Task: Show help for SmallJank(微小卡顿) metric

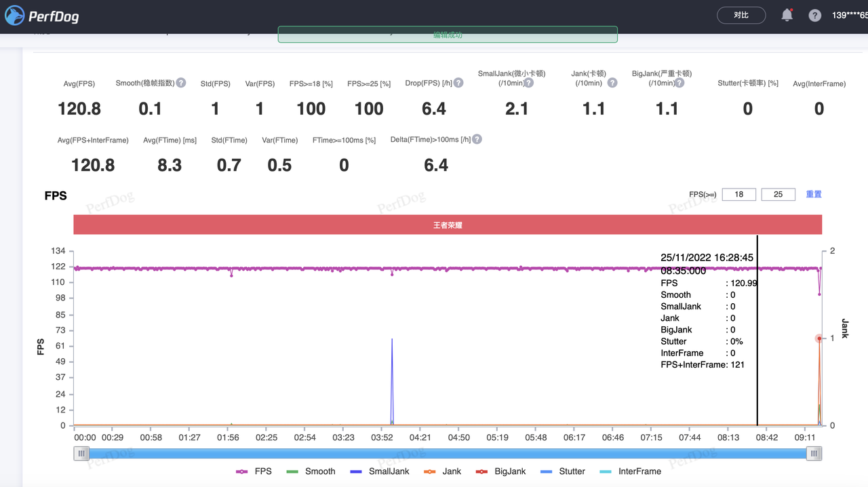Action: pyautogui.click(x=529, y=83)
